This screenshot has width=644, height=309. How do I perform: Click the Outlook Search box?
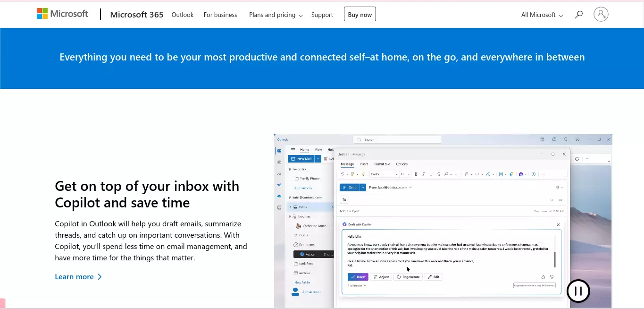pos(397,139)
